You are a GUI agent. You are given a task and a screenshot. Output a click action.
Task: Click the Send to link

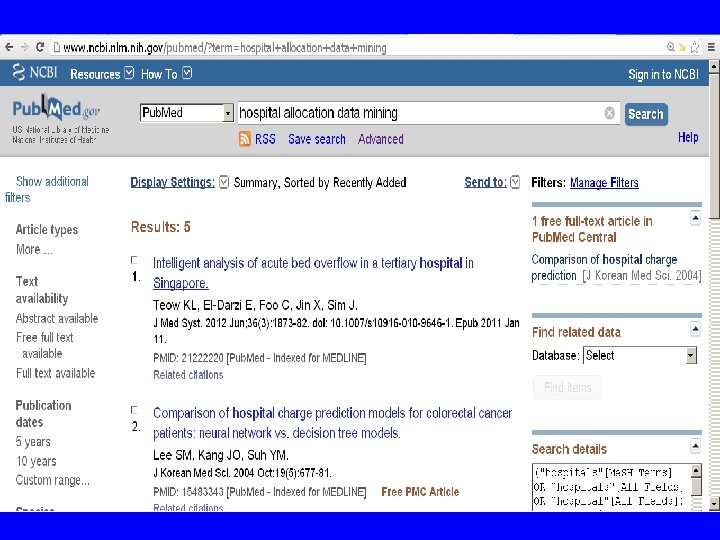tap(485, 182)
